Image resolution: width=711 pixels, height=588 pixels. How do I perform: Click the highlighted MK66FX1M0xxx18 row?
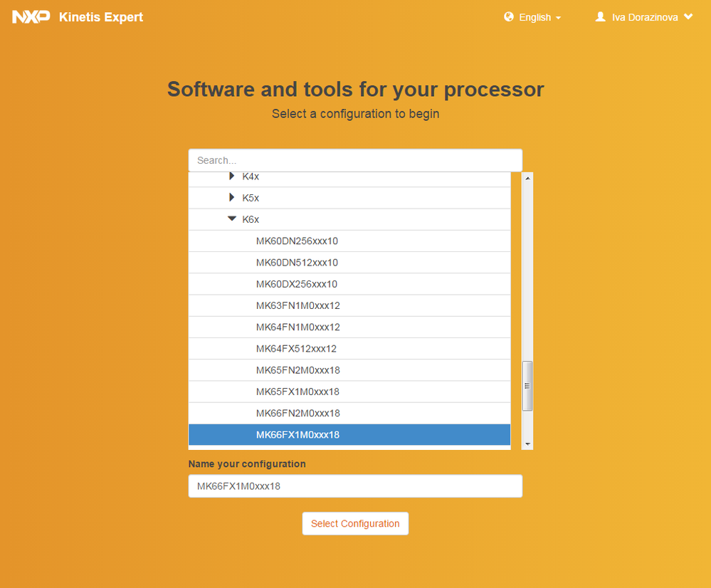tap(349, 435)
